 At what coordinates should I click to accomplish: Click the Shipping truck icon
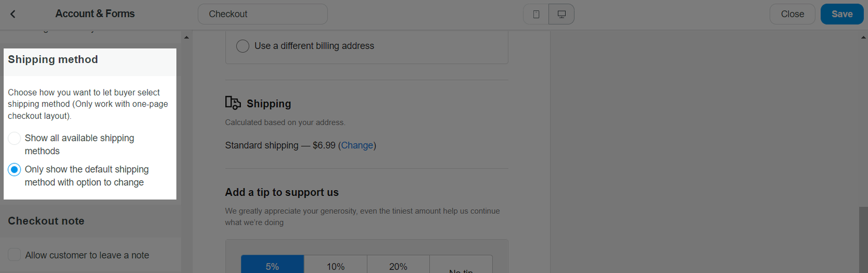click(233, 103)
